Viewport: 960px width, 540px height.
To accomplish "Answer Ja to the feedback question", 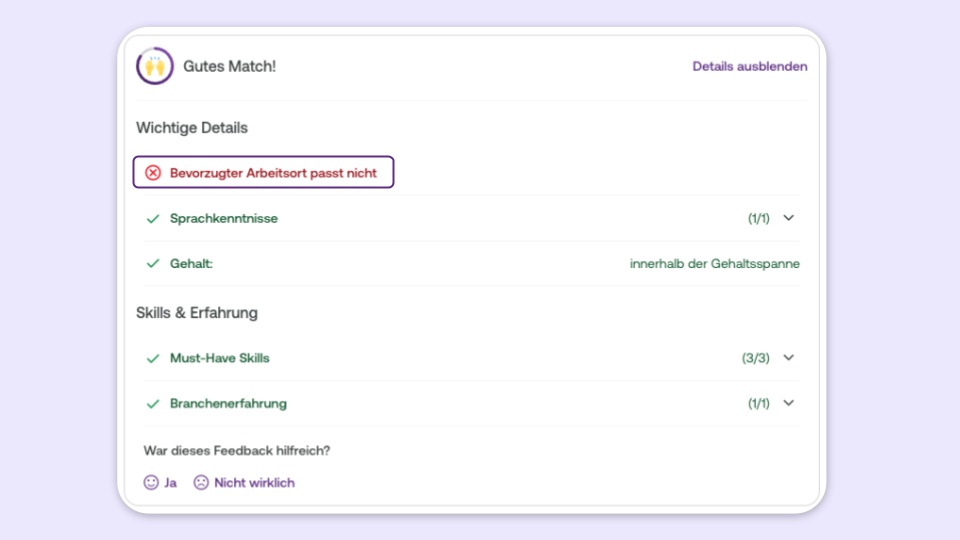I will click(170, 482).
